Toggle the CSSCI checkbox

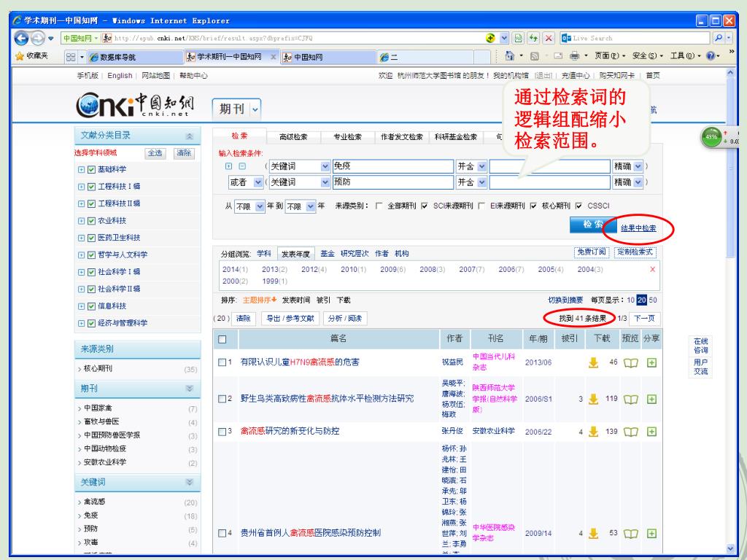point(578,206)
